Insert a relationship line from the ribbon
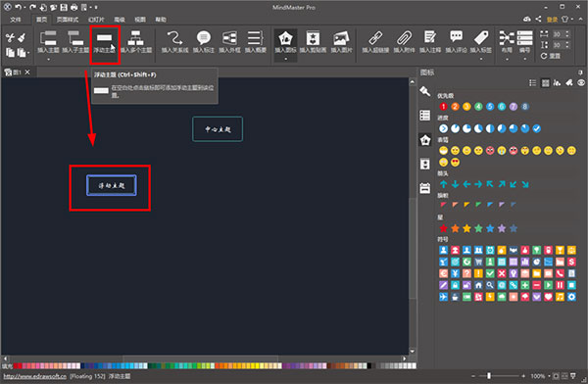Viewport: 588px width, 384px height. (174, 41)
